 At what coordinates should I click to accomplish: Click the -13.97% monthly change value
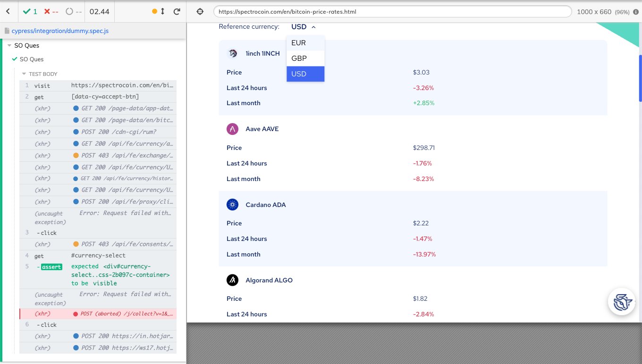[x=424, y=254]
